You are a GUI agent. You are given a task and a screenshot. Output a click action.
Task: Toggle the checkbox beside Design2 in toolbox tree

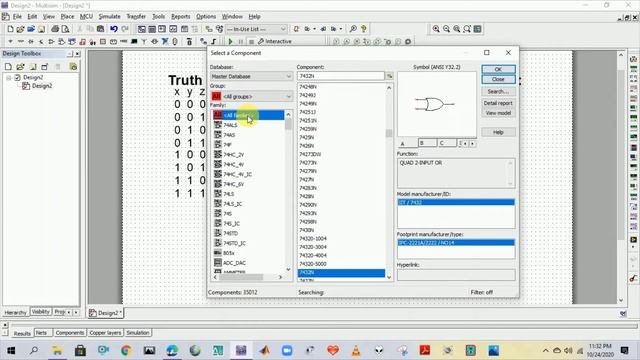coord(18,77)
